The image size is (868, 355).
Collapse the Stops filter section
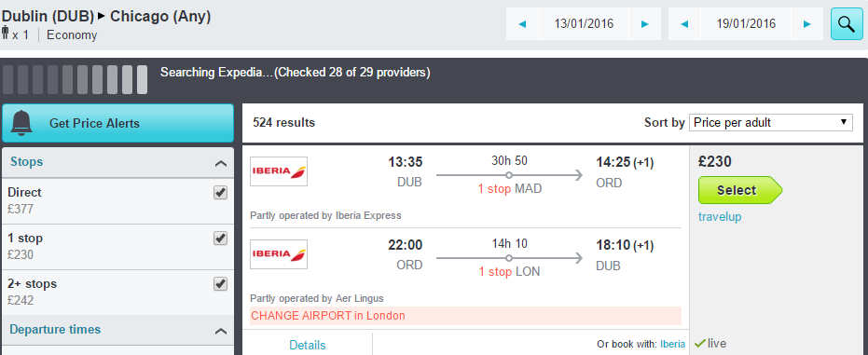pos(220,163)
